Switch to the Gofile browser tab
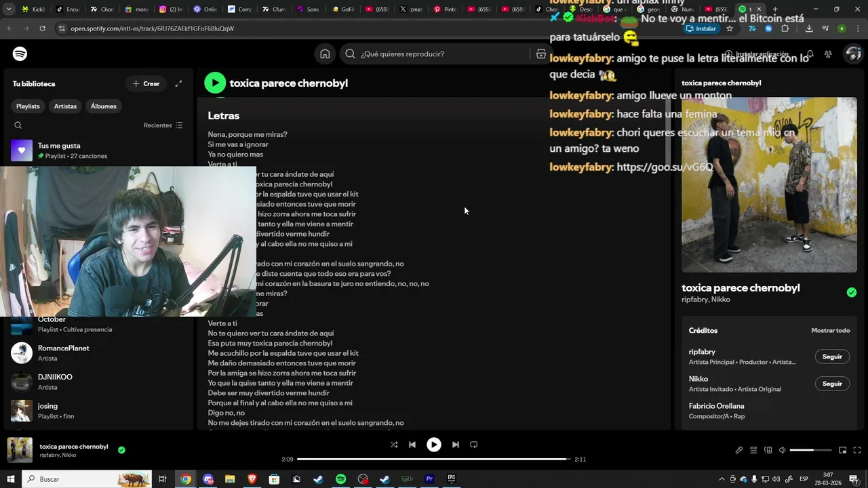This screenshot has width=868, height=488. pyautogui.click(x=342, y=9)
